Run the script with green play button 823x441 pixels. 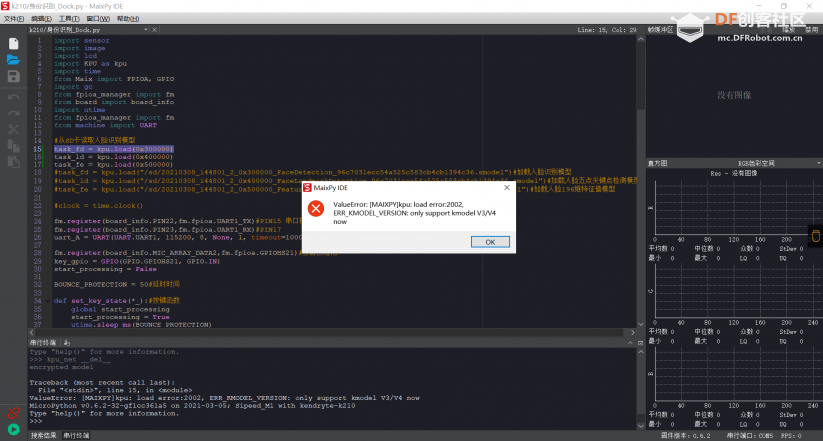[x=14, y=429]
